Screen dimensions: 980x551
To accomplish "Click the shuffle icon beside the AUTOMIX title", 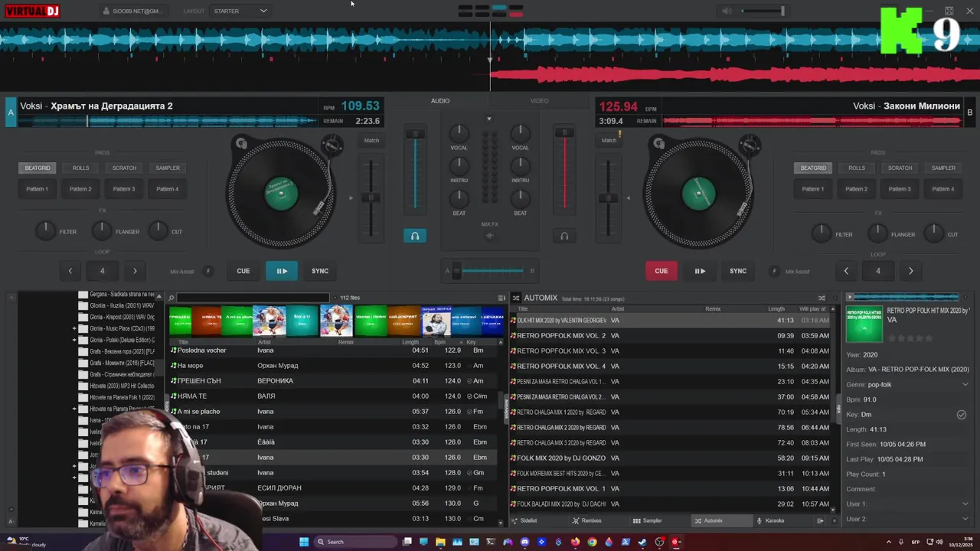I will point(516,298).
